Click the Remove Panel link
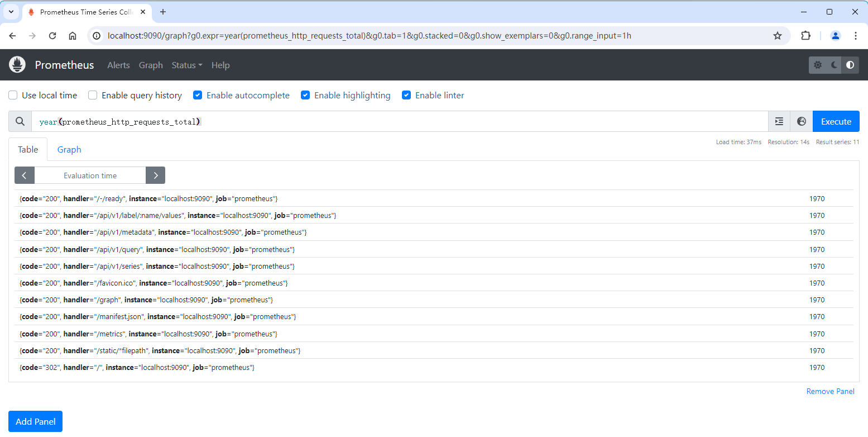Viewport: 868px width, 437px height. click(x=830, y=391)
